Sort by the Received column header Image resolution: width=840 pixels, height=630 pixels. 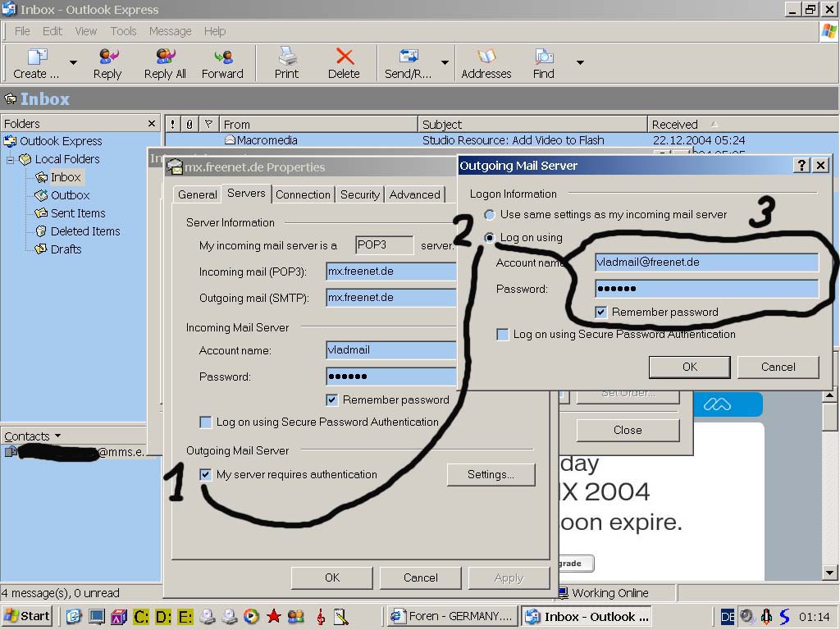(x=742, y=125)
